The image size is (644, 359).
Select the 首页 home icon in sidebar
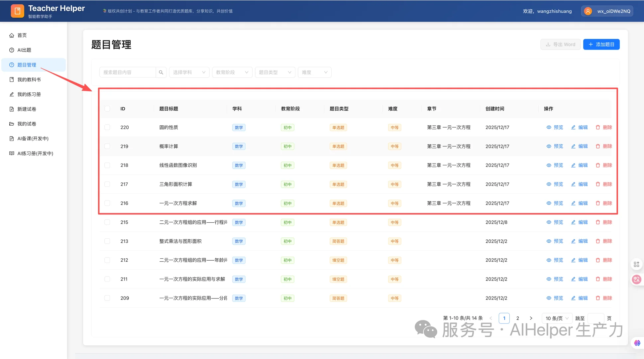12,35
